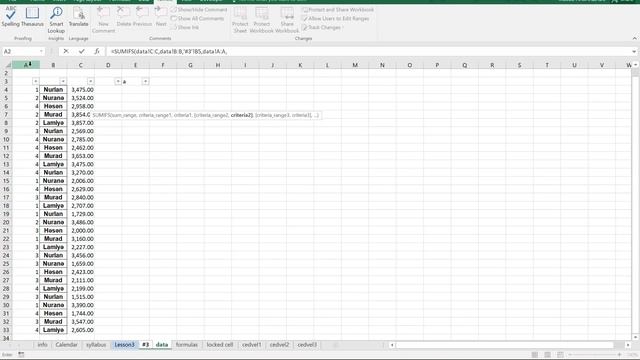The width and height of the screenshot is (640, 360).
Task: Open the Name Box dropdown arrow
Action: 41,51
